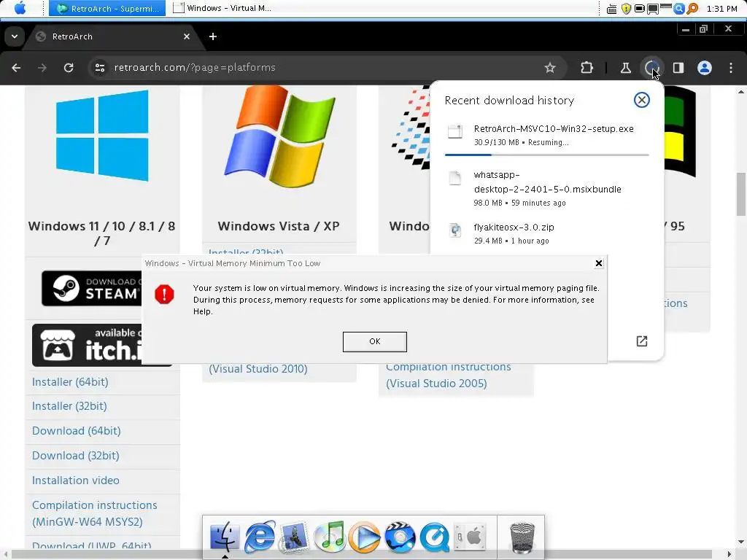The width and height of the screenshot is (747, 560).
Task: Open System Preferences from the dock
Action: 470,537
